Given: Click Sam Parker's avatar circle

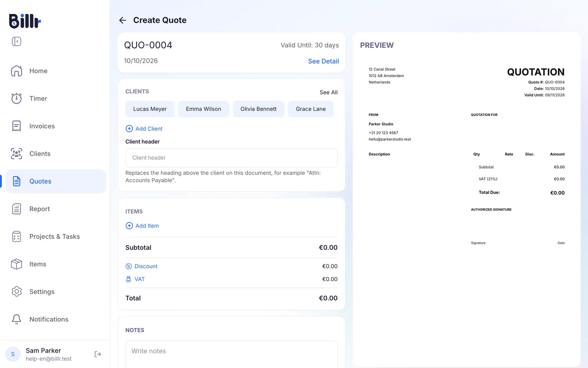Looking at the screenshot, I should 13,354.
